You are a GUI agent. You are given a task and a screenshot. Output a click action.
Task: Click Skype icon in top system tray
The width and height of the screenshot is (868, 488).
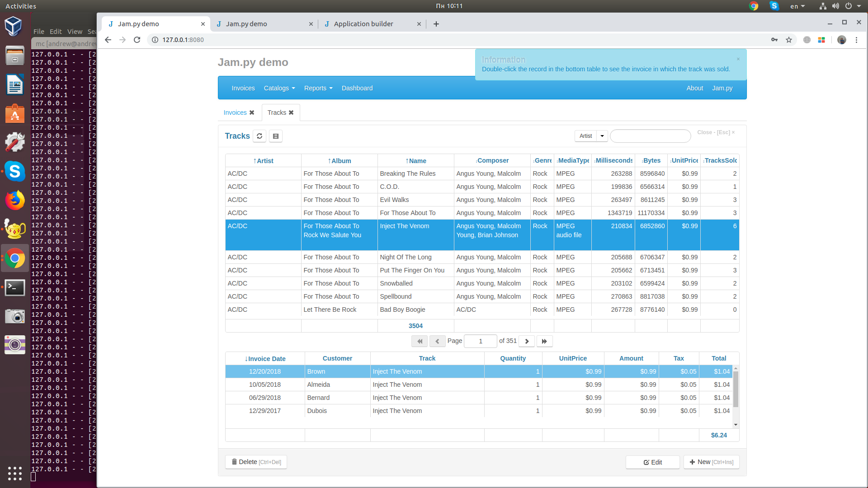click(774, 6)
